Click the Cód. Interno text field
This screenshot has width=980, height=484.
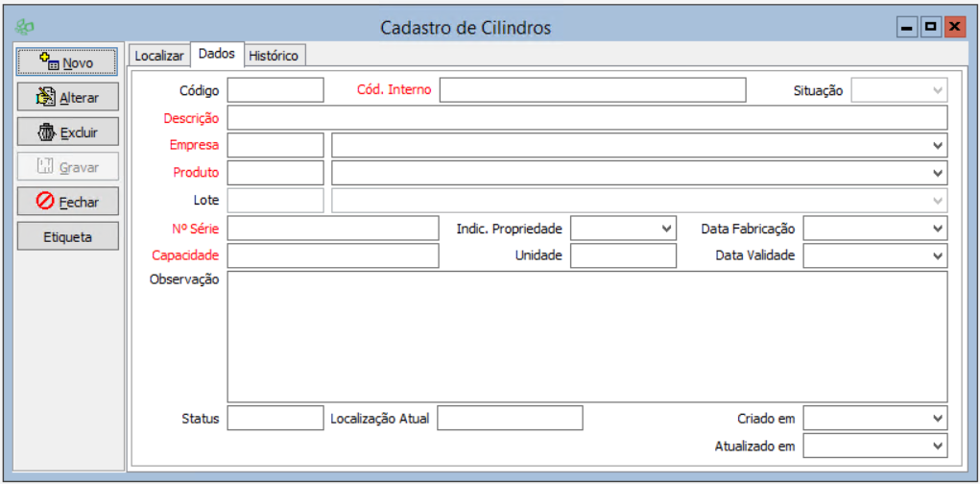(592, 90)
